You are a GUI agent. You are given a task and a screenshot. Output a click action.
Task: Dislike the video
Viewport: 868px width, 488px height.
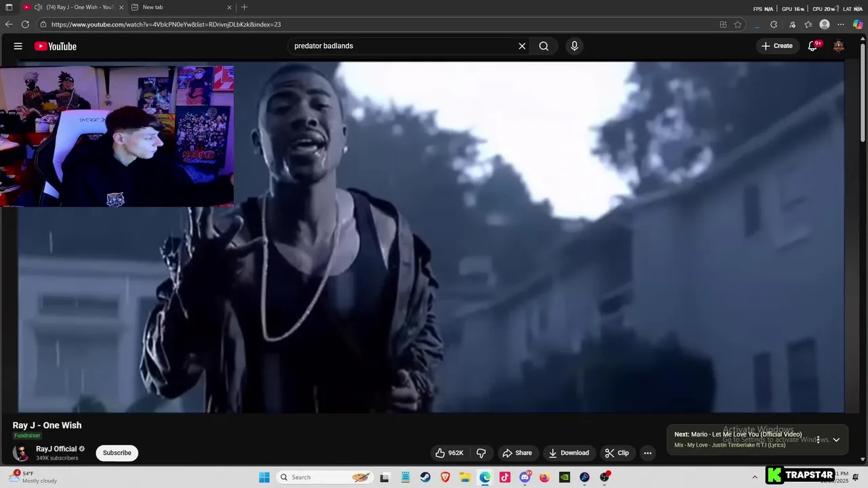coord(481,453)
